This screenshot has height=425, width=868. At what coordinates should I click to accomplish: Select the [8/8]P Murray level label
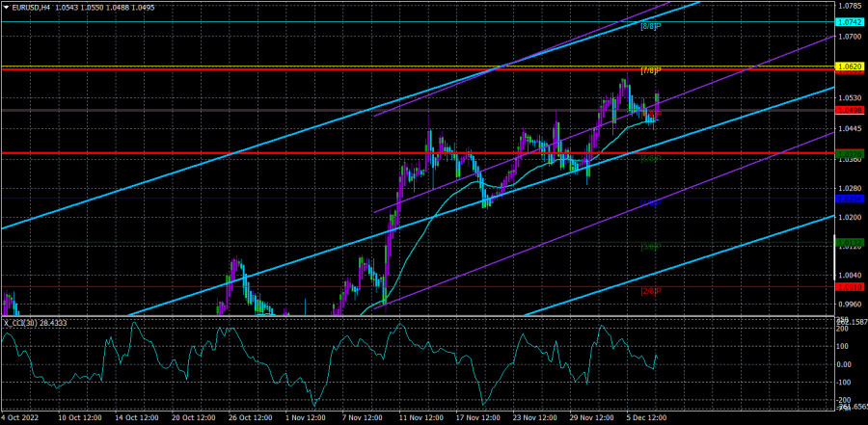(650, 26)
